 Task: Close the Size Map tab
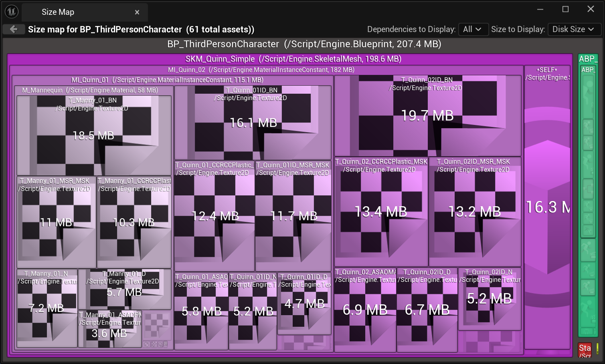point(137,12)
